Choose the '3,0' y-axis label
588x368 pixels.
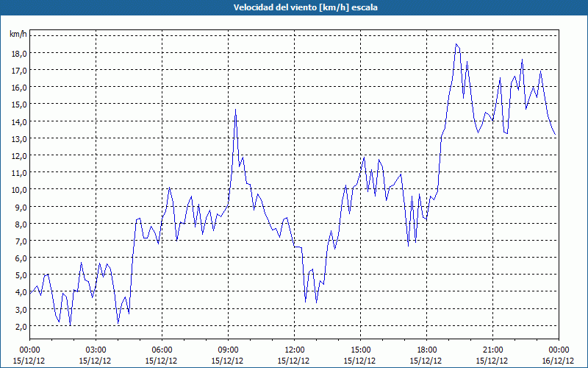click(21, 310)
